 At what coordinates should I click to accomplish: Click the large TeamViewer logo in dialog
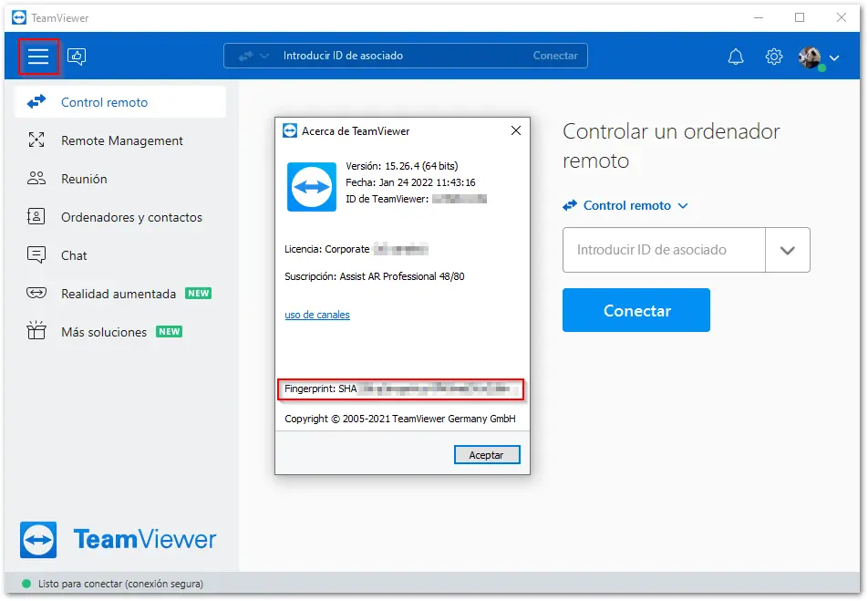coord(312,187)
